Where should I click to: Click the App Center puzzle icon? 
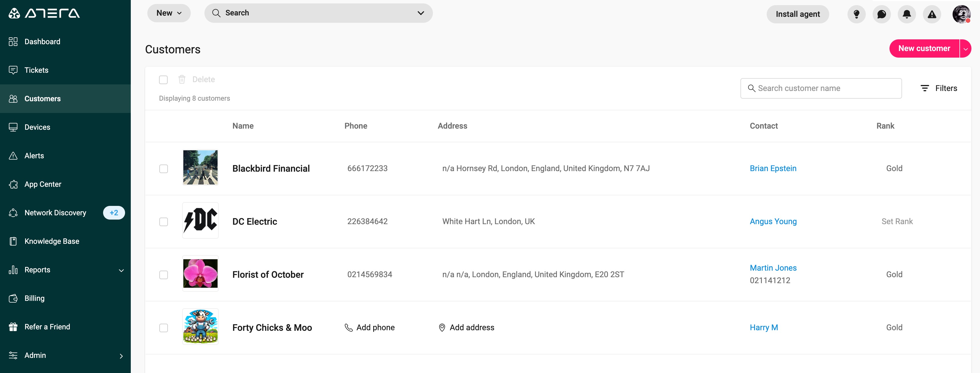click(x=13, y=184)
